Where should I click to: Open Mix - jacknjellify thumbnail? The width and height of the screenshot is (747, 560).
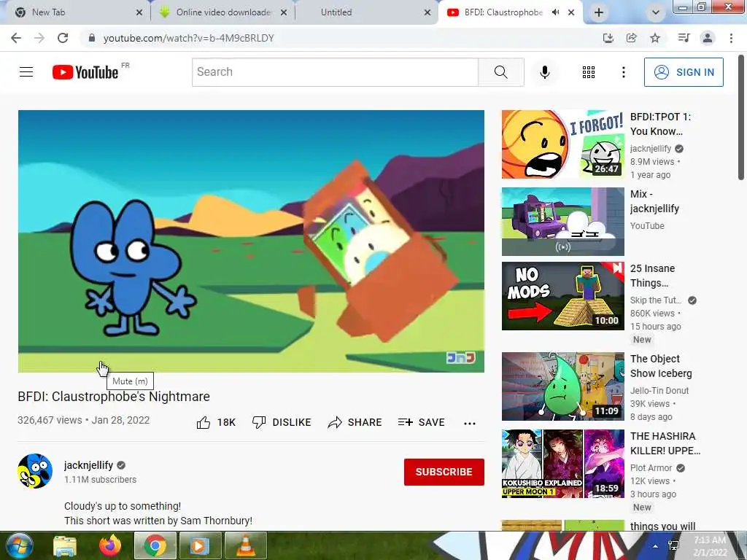pos(562,222)
